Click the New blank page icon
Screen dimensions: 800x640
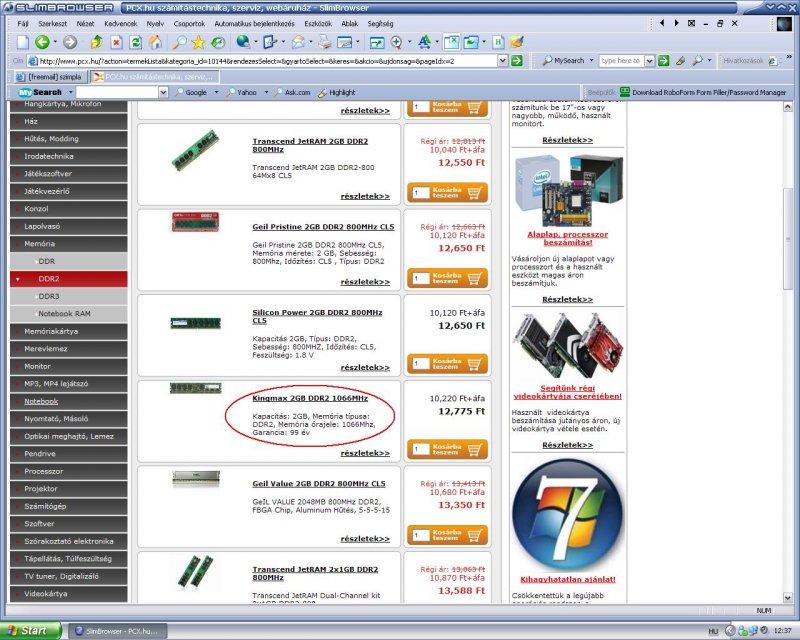(x=23, y=42)
